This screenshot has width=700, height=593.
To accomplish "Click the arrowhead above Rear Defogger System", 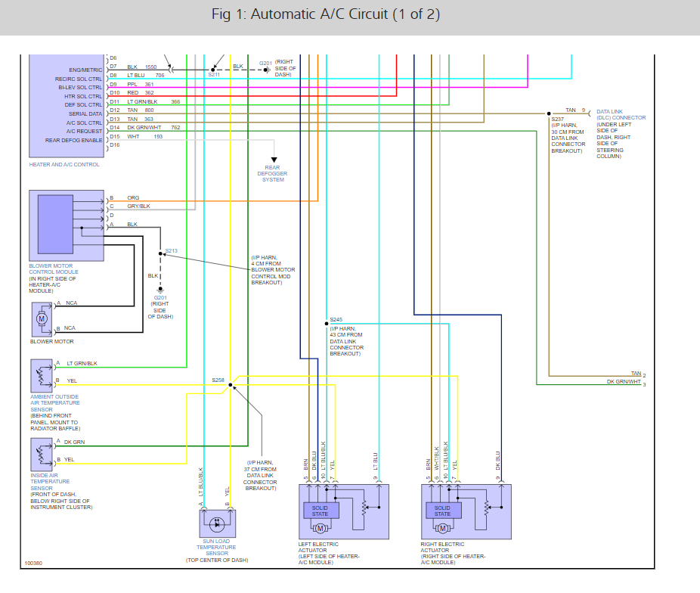I will pos(274,160).
